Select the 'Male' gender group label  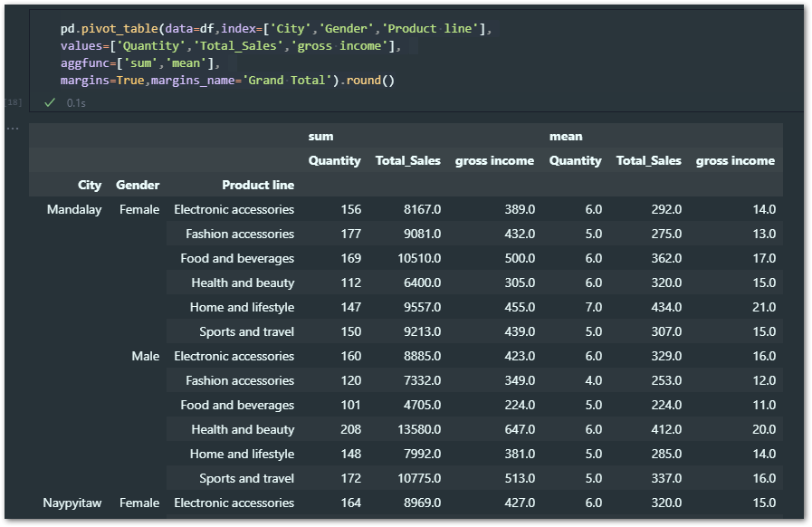click(x=146, y=356)
